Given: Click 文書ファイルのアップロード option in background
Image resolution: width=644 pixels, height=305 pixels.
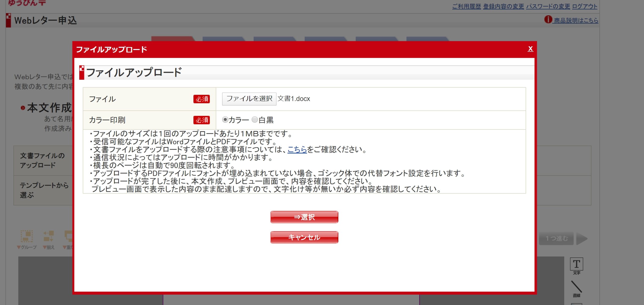Looking at the screenshot, I should [43, 160].
